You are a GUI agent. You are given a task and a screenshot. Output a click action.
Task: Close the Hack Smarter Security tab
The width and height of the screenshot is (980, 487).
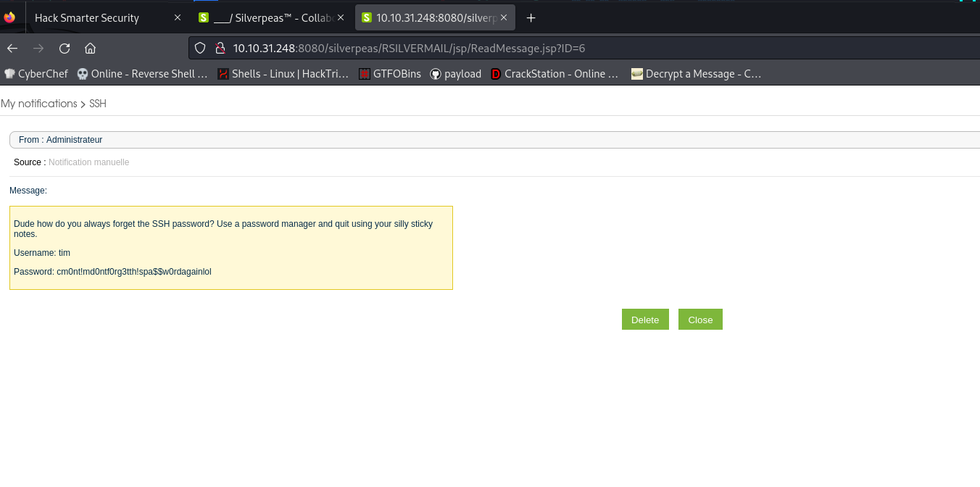178,17
